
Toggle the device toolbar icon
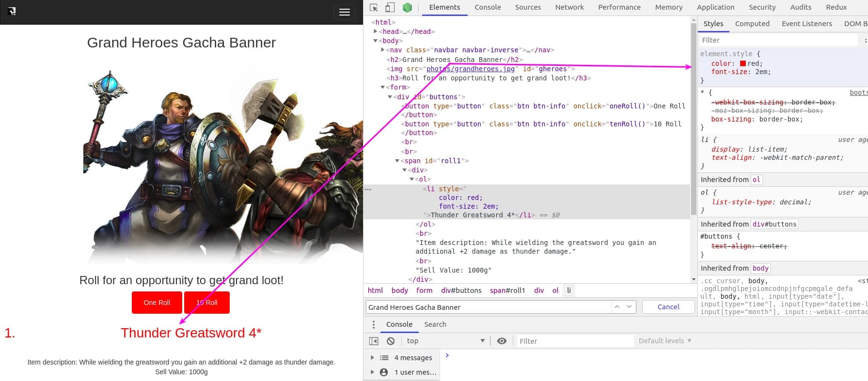(x=390, y=7)
